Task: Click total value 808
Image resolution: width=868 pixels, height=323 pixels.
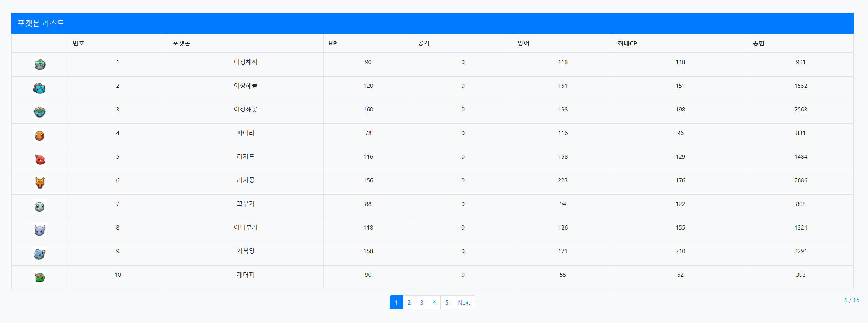Action: 800,204
